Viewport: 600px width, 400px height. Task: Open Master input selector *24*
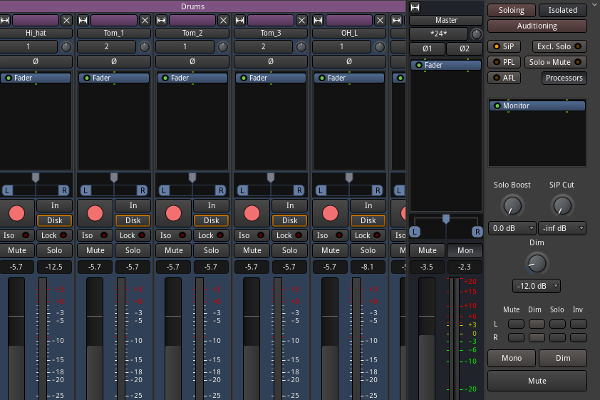point(439,34)
